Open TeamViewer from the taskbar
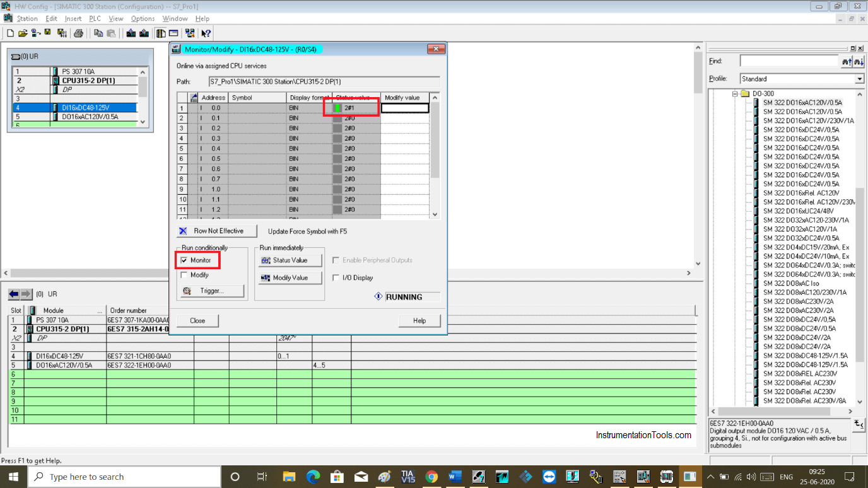Screen dimensions: 868x488 (549, 477)
